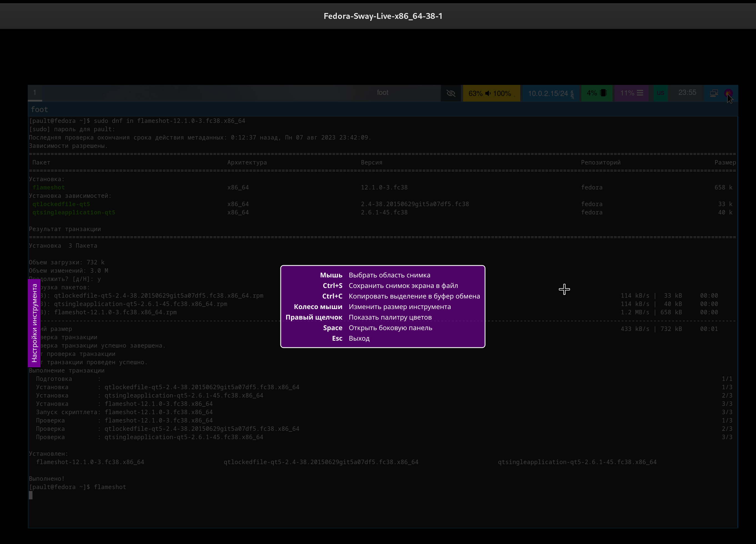Screen dimensions: 756x544
Task: Click text Выбрать область снимка
Action: 389,275
